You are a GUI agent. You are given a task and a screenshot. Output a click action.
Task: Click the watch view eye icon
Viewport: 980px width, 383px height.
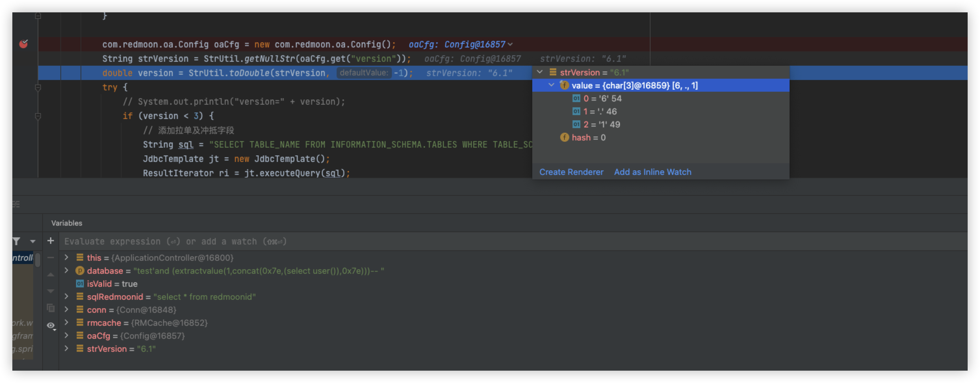(x=51, y=325)
